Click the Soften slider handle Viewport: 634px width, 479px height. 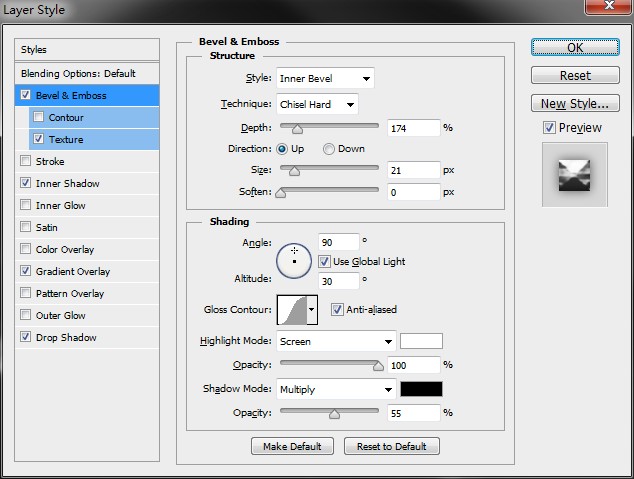pyautogui.click(x=281, y=193)
